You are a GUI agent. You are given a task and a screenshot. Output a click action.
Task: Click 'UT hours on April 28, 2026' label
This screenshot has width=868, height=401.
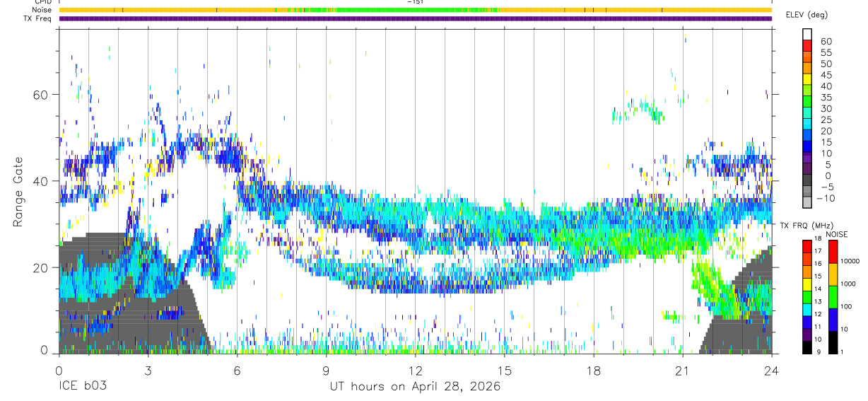pos(415,387)
